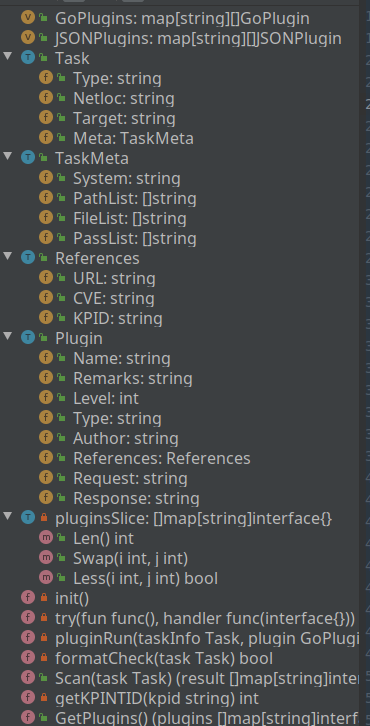Collapse the pluginsSlice type node
The height and width of the screenshot is (726, 370).
(8, 517)
